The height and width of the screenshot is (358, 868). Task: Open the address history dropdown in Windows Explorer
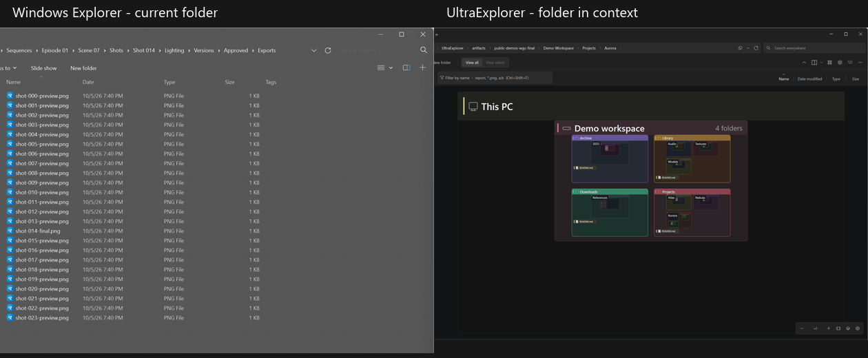click(x=314, y=50)
